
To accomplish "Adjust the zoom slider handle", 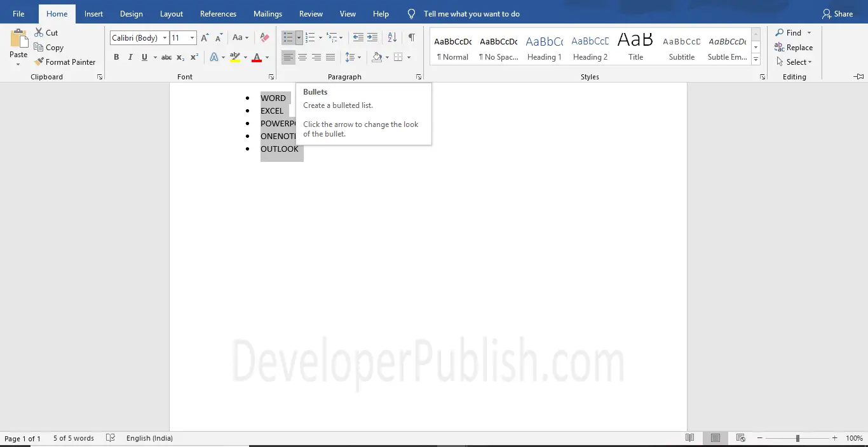I will [x=797, y=438].
